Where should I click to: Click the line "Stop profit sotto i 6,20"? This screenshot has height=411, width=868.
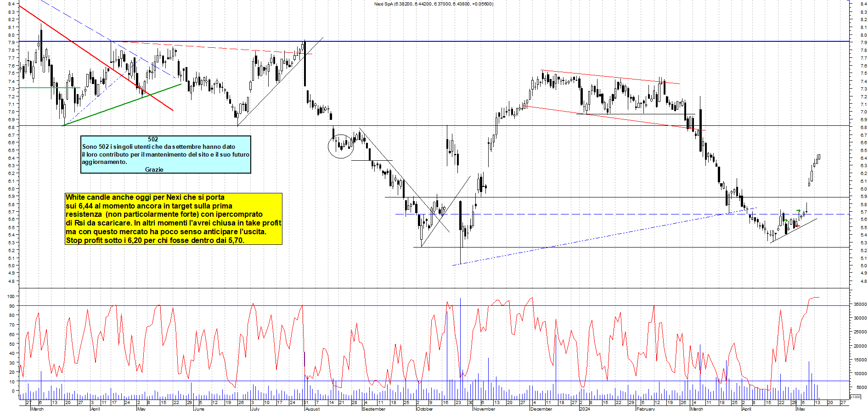click(x=155, y=241)
